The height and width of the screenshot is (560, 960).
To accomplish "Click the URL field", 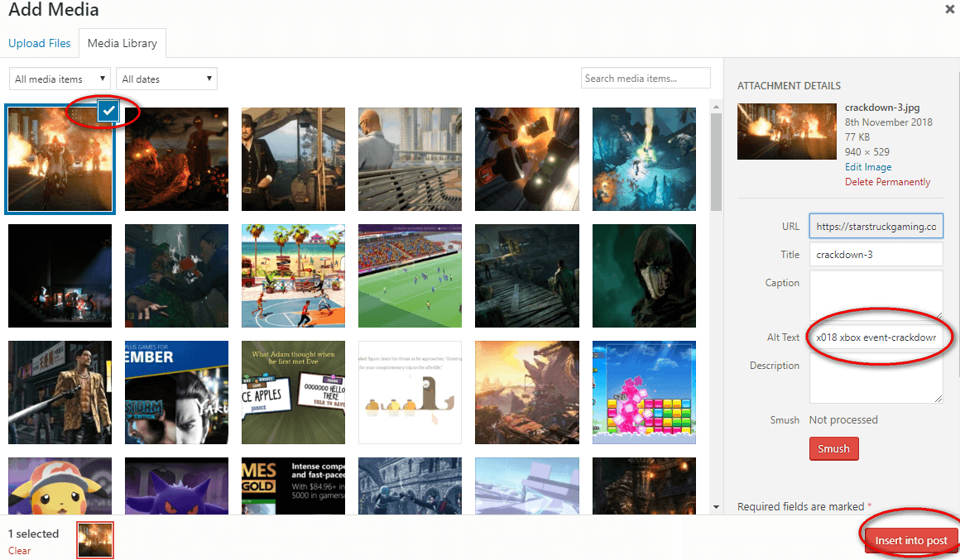I will pos(876,227).
